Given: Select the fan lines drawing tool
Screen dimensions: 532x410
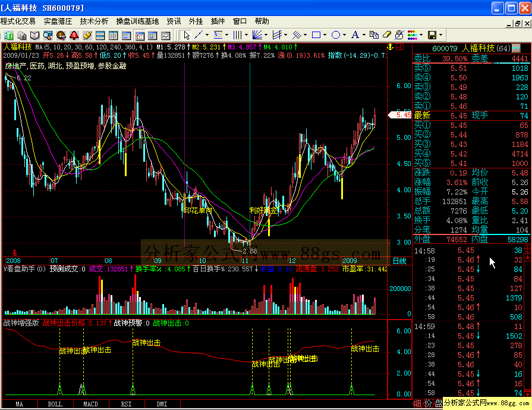Looking at the screenshot, I should coord(257,35).
